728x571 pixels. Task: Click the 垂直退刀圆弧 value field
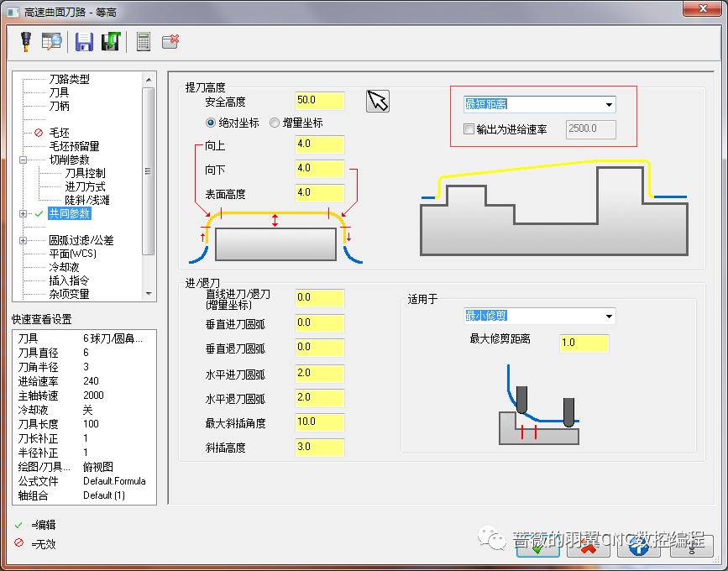pyautogui.click(x=319, y=348)
